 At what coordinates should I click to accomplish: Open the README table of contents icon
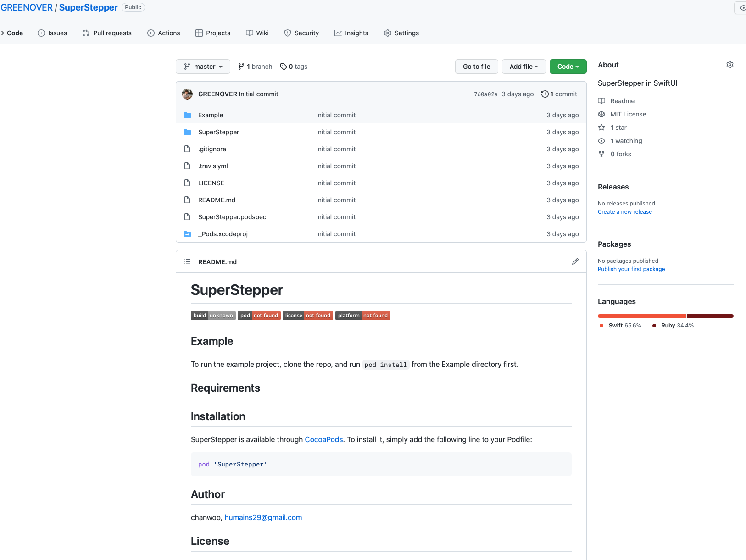(x=187, y=262)
